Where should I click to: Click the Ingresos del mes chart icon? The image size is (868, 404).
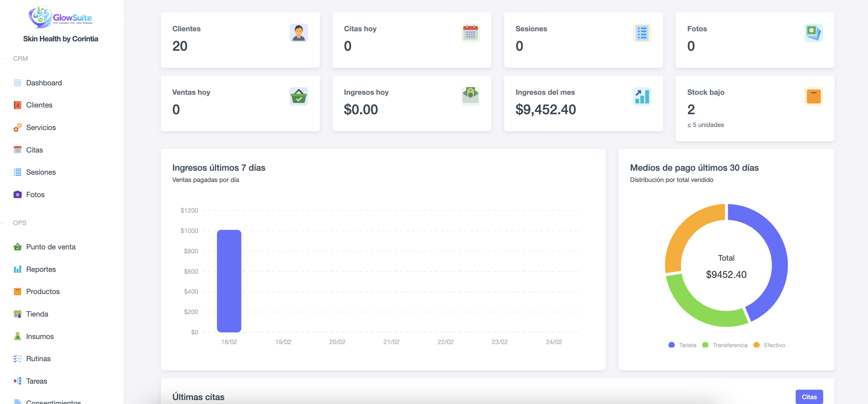[642, 97]
